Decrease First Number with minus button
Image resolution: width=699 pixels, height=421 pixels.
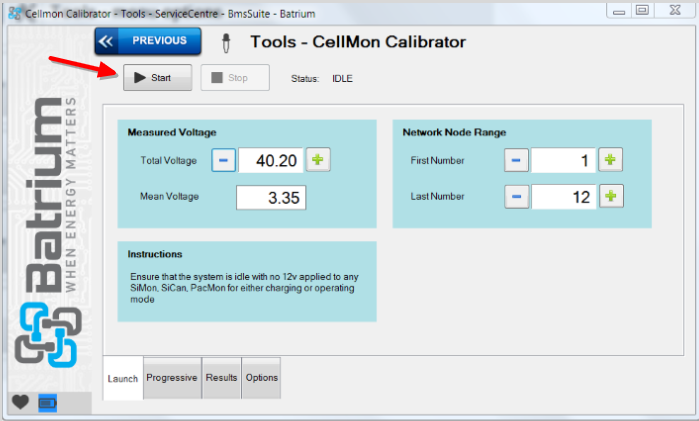tap(516, 160)
